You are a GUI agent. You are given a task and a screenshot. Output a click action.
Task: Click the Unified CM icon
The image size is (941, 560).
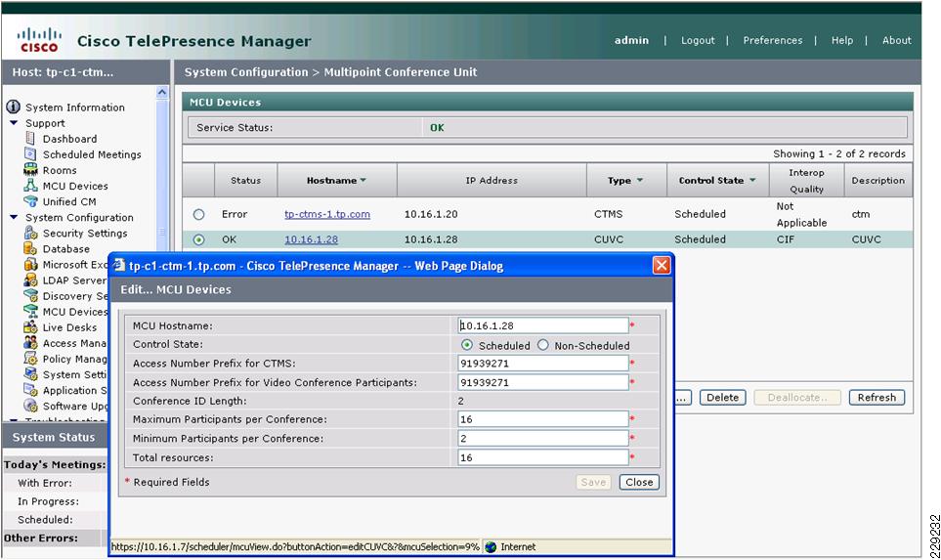pos(30,201)
